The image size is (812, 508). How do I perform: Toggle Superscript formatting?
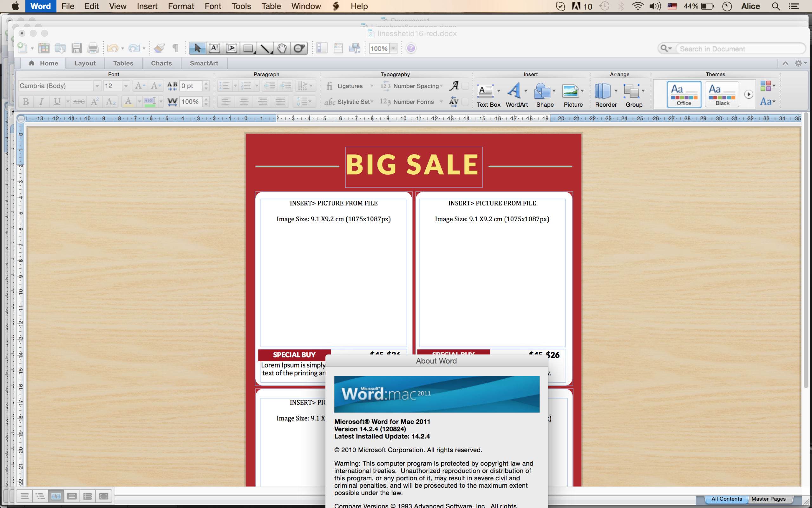[95, 102]
